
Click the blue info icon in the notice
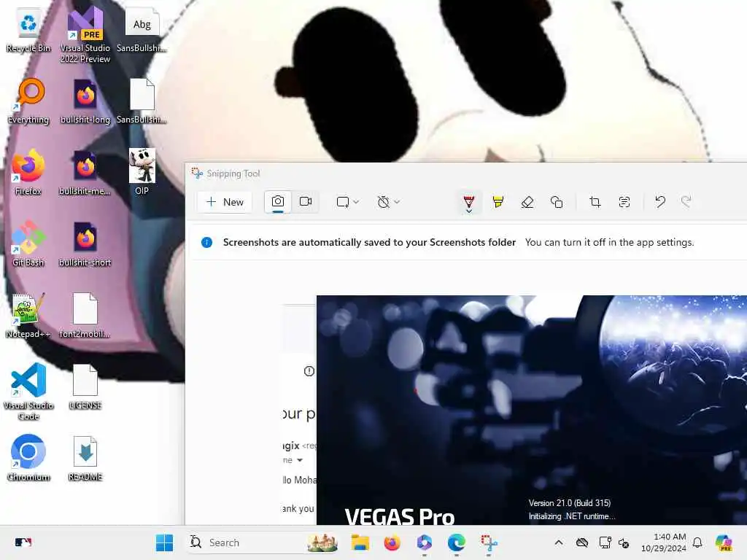(x=206, y=242)
